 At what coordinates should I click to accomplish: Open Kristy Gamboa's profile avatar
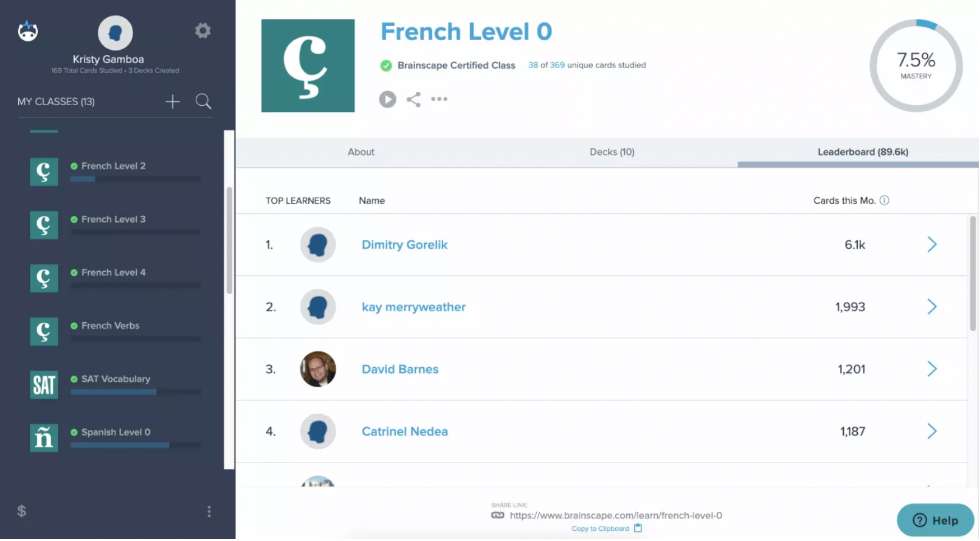[115, 33]
